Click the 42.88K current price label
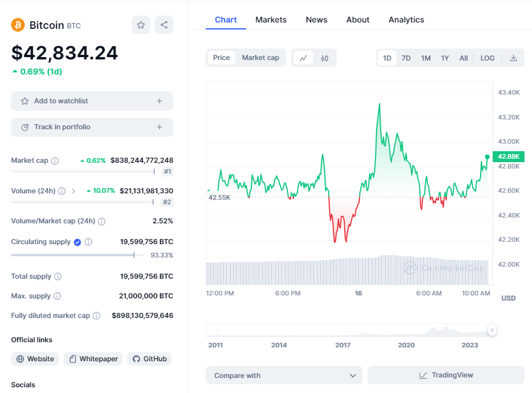This screenshot has height=393, width=532. 508,156
